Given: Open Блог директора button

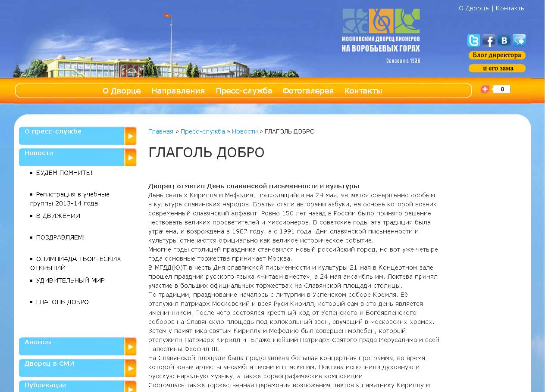Looking at the screenshot, I should [497, 55].
